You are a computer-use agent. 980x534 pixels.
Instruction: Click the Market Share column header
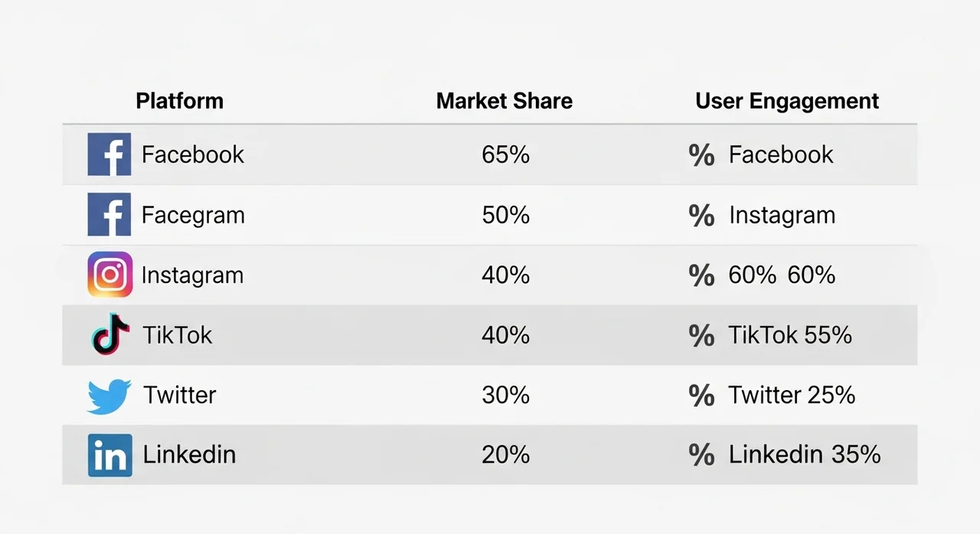[504, 101]
